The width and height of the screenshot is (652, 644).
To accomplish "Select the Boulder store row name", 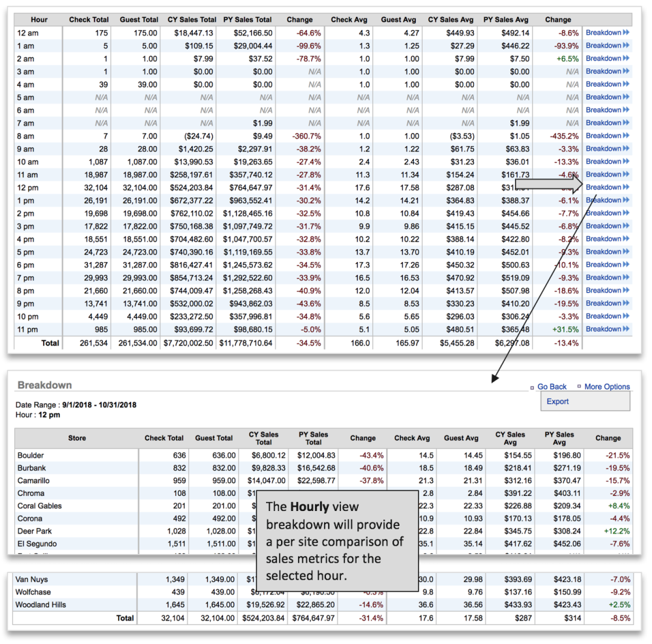I will [x=31, y=455].
